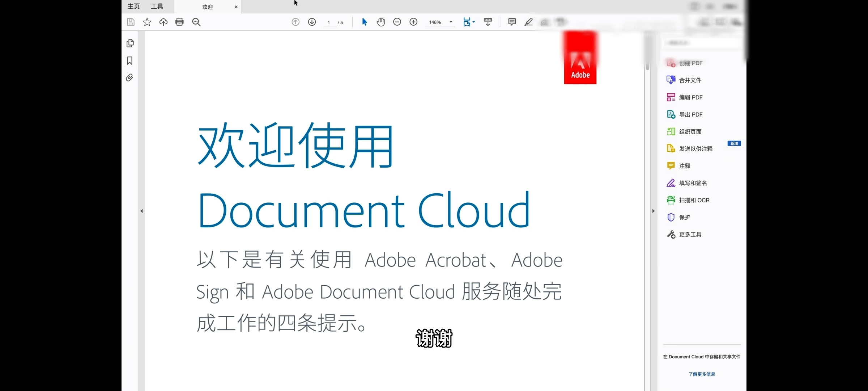Enable scrolling read mode icon
Screen dimensions: 868x391
coord(488,22)
